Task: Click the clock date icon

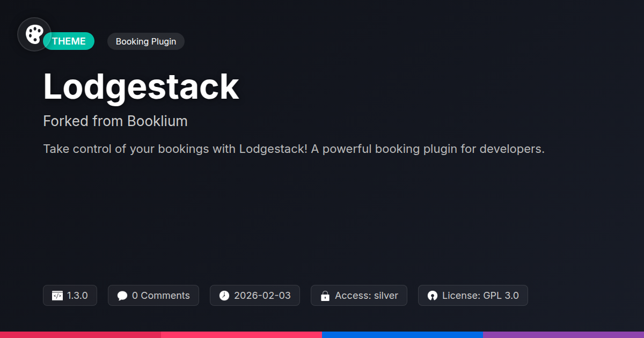Action: tap(224, 296)
